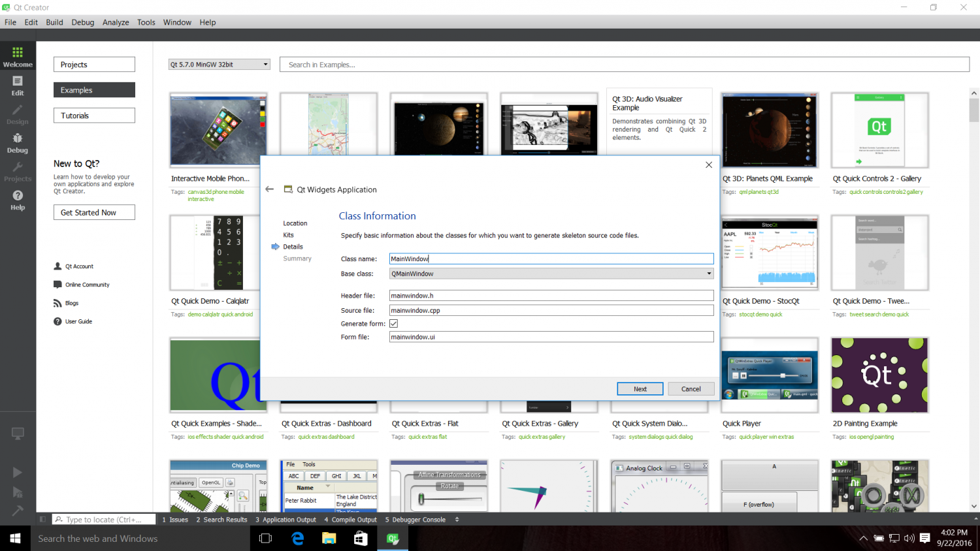Viewport: 980px width, 551px height.
Task: Click the Help mode icon
Action: click(x=18, y=200)
